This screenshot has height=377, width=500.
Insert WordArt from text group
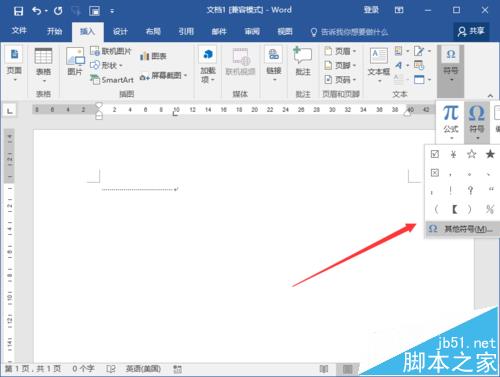401,65
